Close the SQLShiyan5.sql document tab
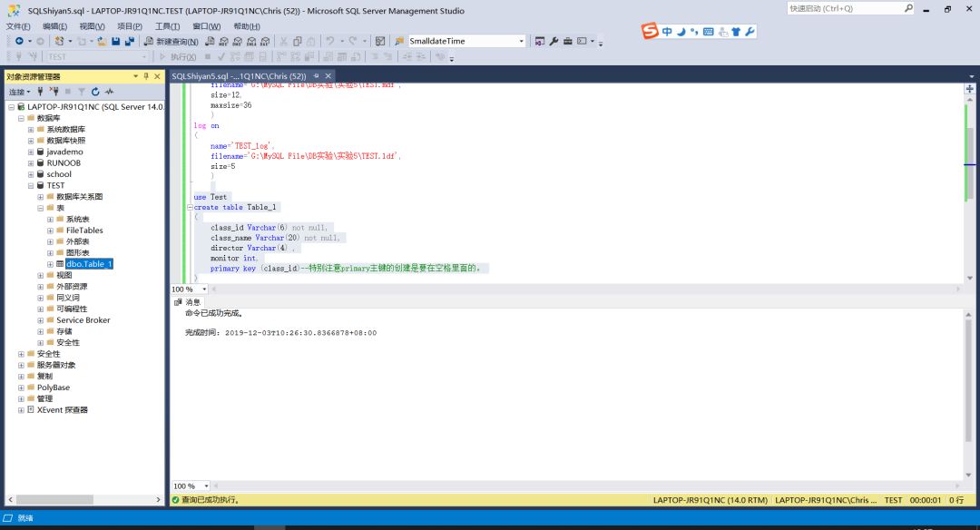This screenshot has width=980, height=530. click(328, 76)
